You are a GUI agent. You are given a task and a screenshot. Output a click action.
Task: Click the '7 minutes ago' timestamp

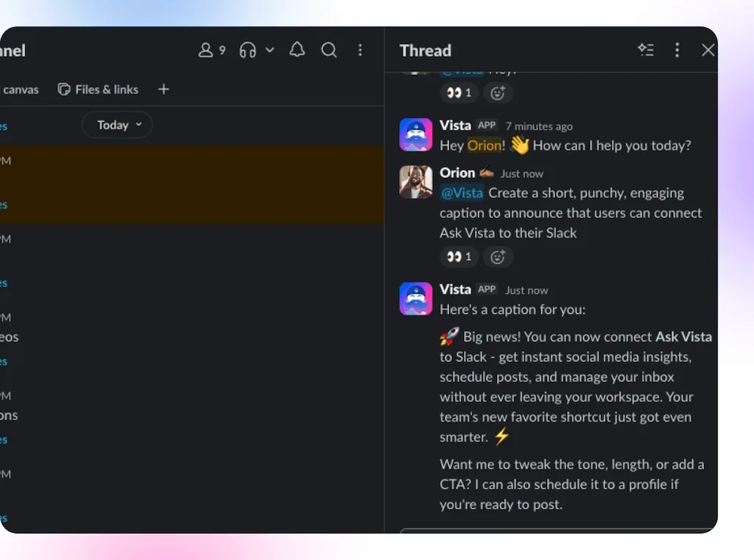tap(539, 127)
